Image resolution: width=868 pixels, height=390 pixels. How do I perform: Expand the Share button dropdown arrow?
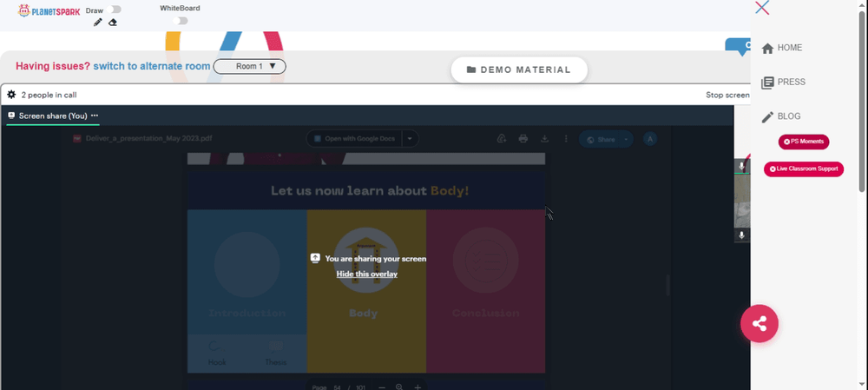627,140
